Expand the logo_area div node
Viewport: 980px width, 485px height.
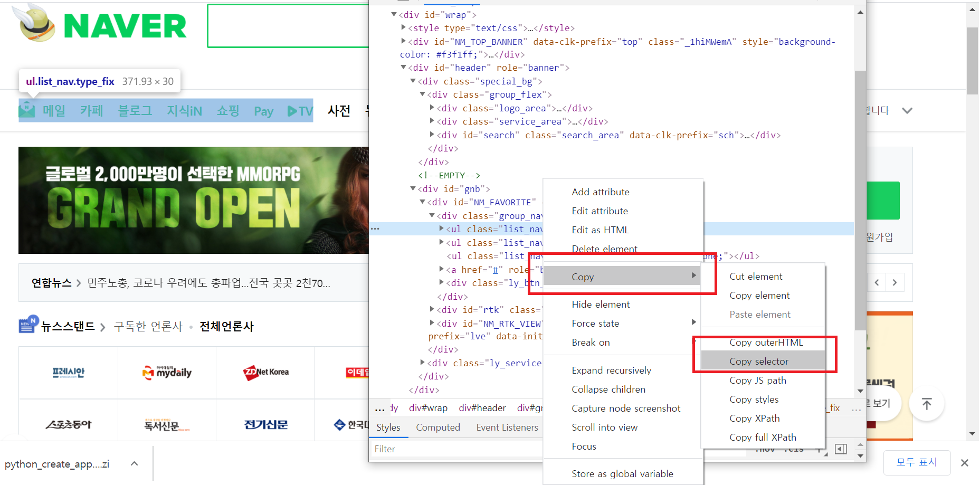click(432, 108)
